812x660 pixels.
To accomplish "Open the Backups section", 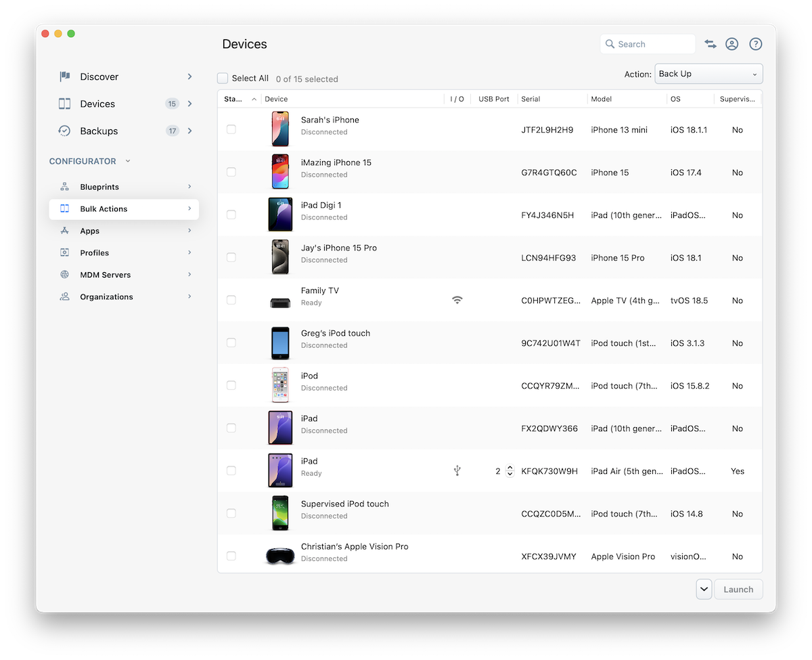I will tap(99, 131).
